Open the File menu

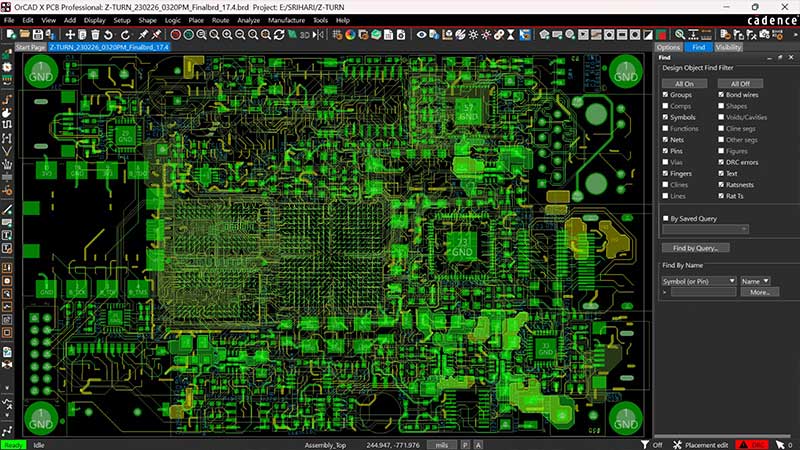(9, 20)
